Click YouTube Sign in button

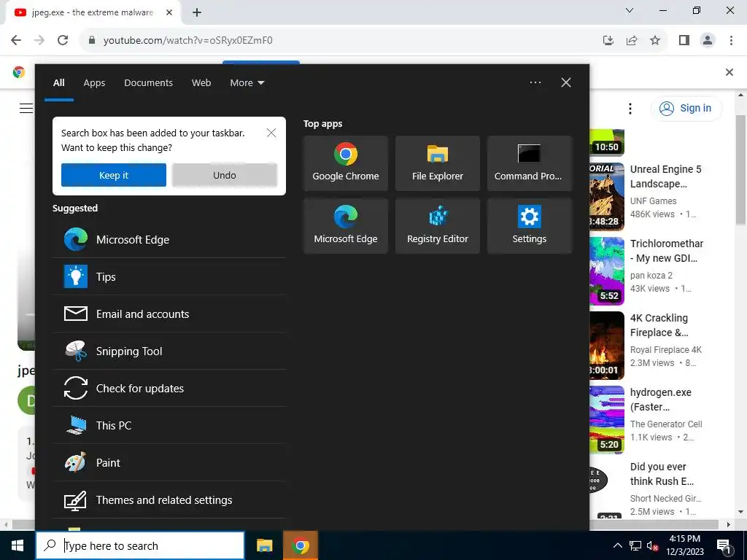686,108
